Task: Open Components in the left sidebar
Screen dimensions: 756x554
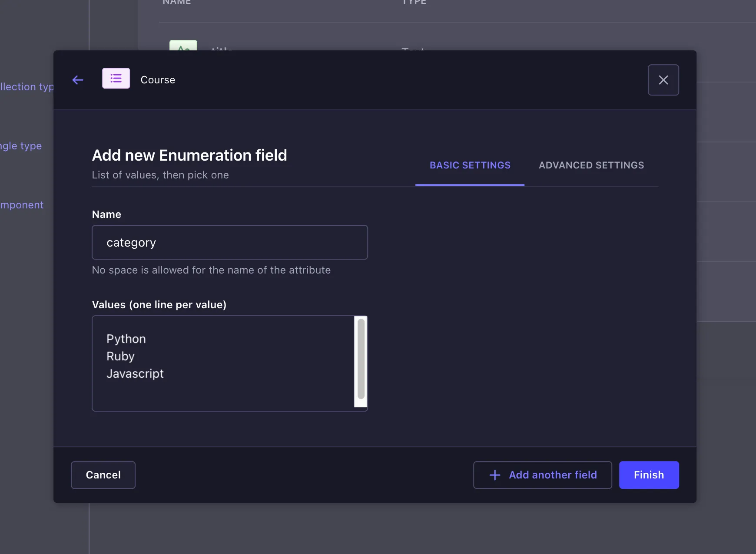Action: 21,204
